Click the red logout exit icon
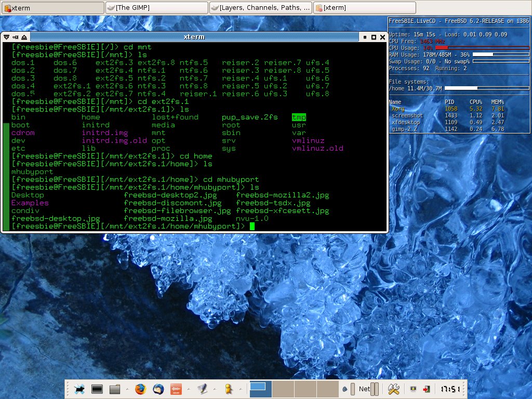 (427, 389)
